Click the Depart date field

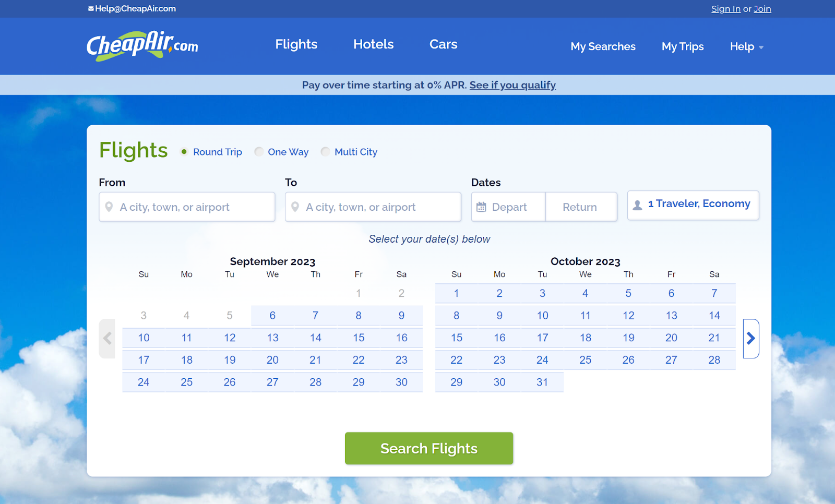point(508,207)
